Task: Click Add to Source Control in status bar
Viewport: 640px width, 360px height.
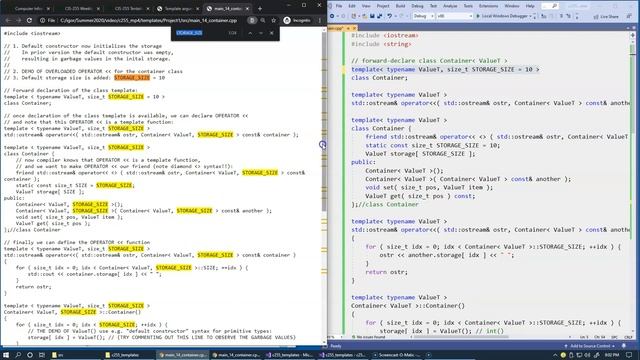Action: (590, 346)
